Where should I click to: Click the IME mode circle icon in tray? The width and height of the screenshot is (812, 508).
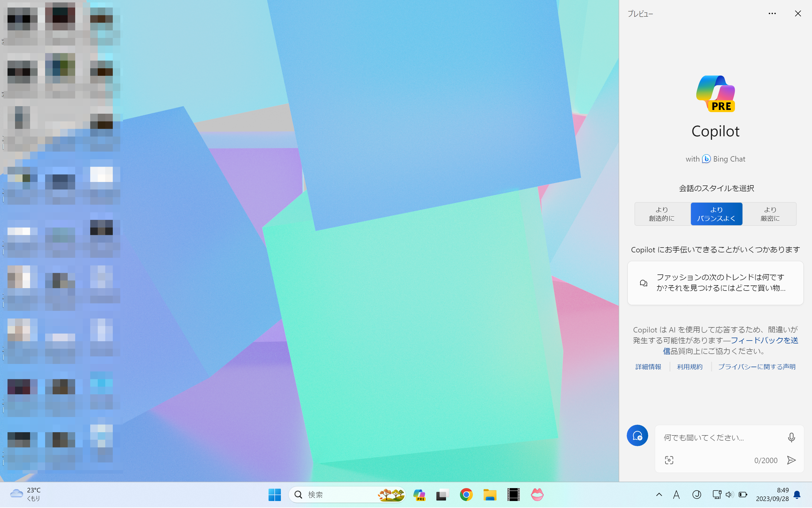(x=697, y=495)
